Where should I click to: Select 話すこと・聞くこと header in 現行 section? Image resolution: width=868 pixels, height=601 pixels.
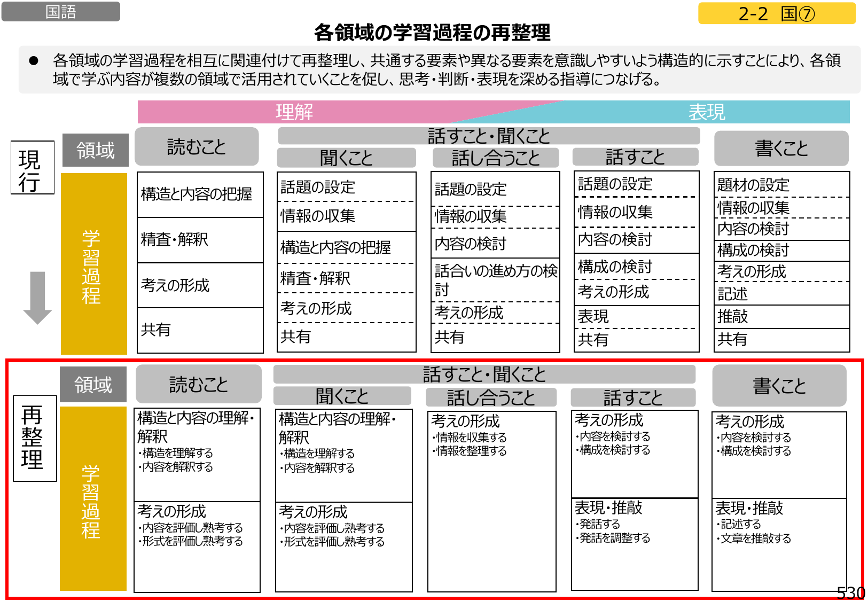pos(489,136)
